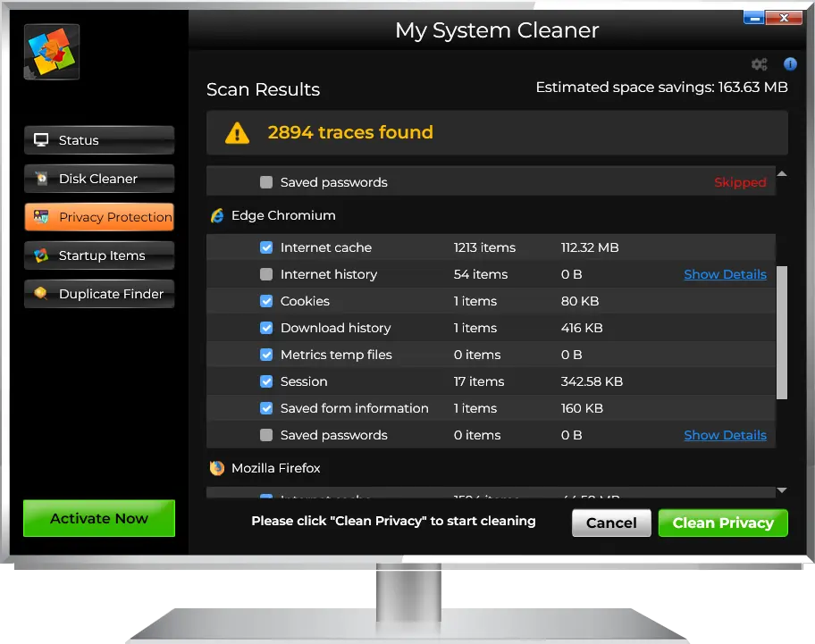Click the 112.32 MB size value

(x=590, y=247)
